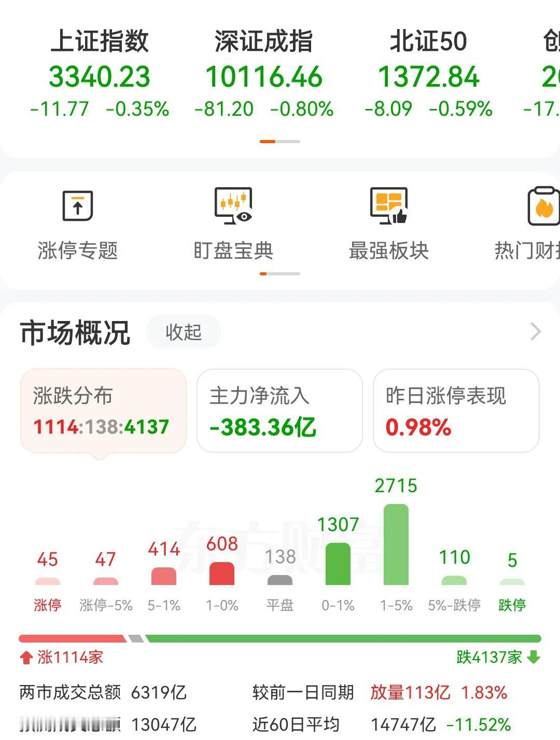Open the 热门 flame clipboard icon
The width and height of the screenshot is (560, 740).
543,206
